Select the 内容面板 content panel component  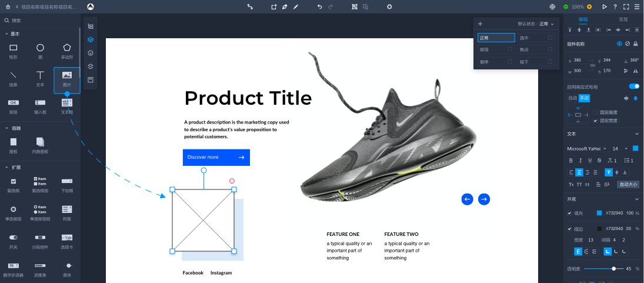click(x=40, y=145)
